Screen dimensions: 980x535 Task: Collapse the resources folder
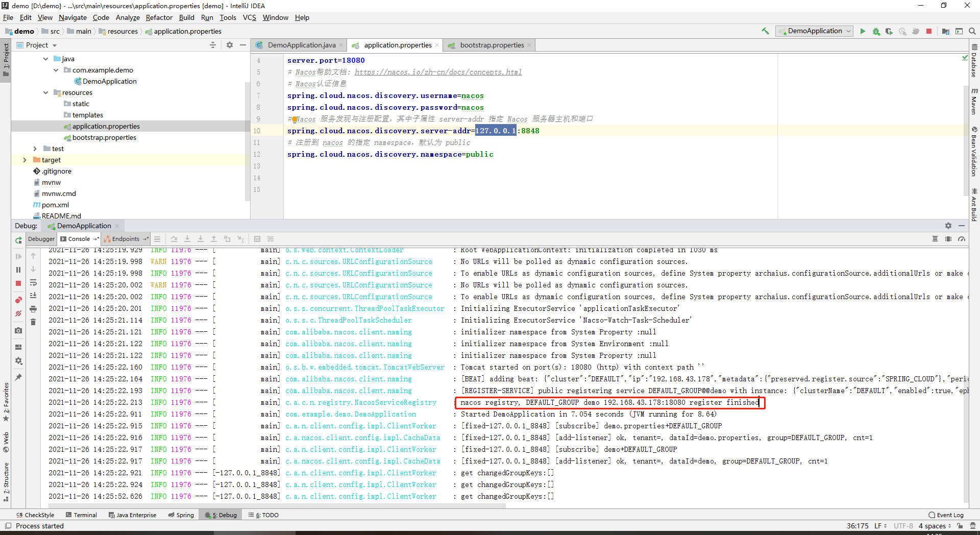46,92
